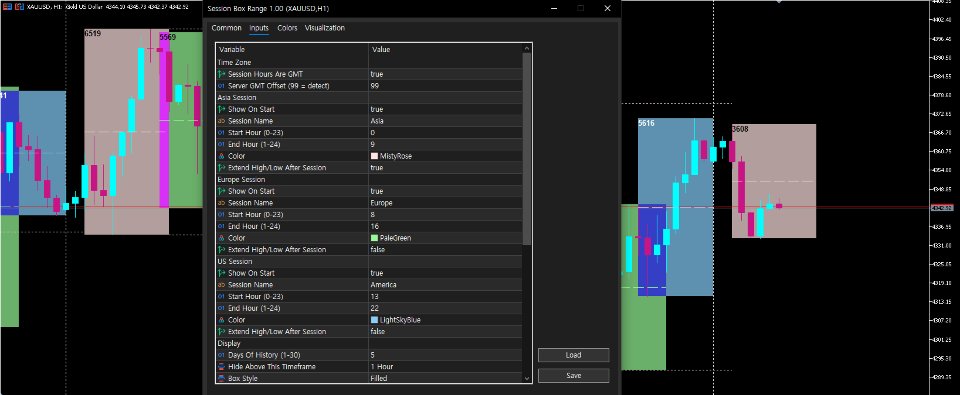Click the inputs list vertical scrollbar thumb

point(527,149)
